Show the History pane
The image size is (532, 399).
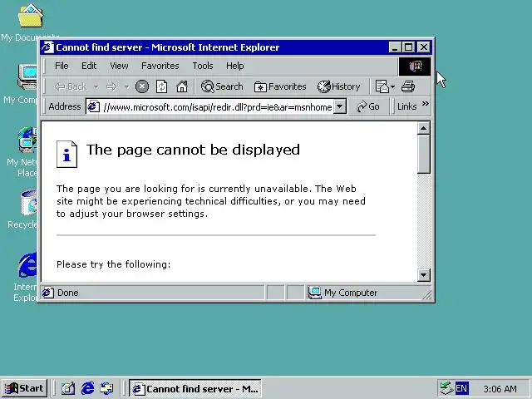coord(338,86)
